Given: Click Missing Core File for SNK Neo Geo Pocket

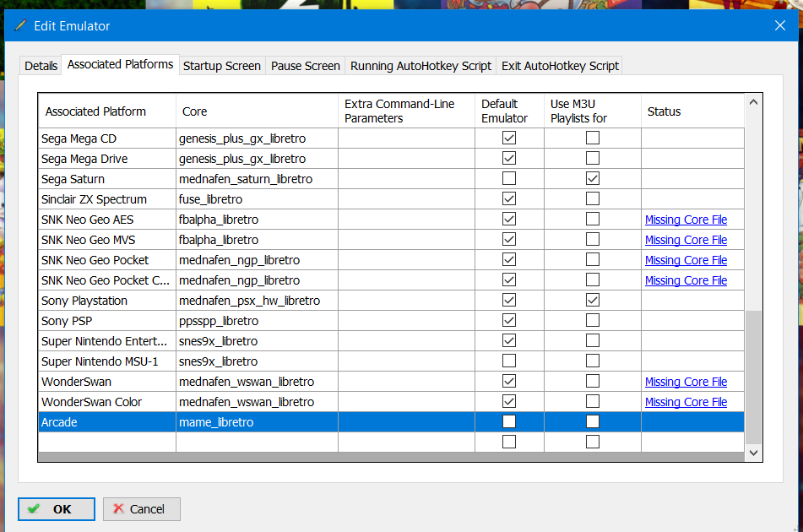Looking at the screenshot, I should click(686, 260).
